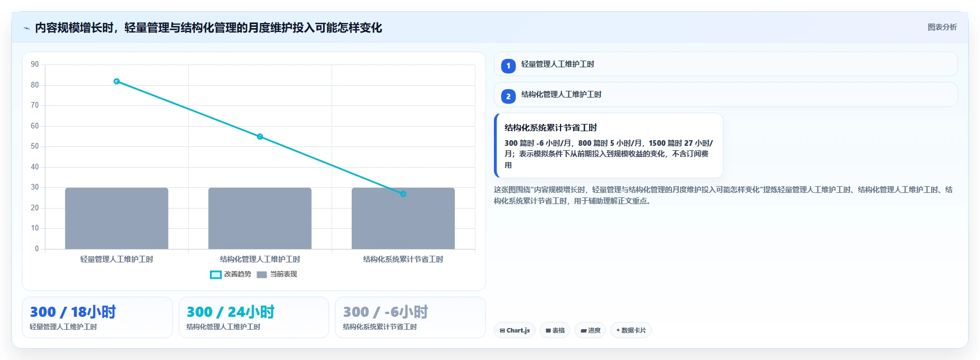Select list item 1 轻量管理人工维护工时
980x360 pixels.
[726, 64]
